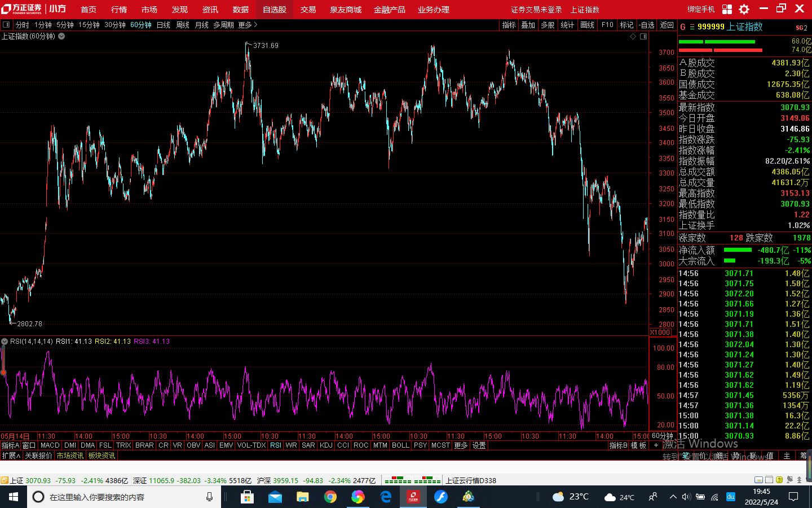Click the G icon beside 999999
The height and width of the screenshot is (508, 812).
683,27
